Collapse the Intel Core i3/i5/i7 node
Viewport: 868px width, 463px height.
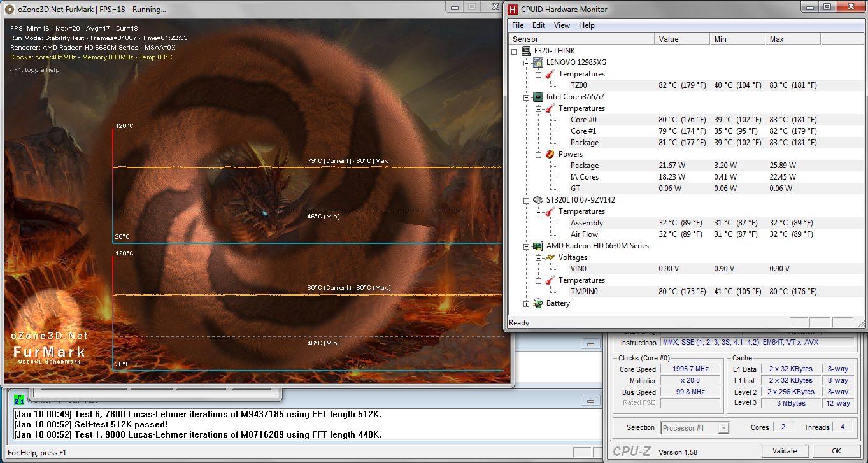[526, 97]
